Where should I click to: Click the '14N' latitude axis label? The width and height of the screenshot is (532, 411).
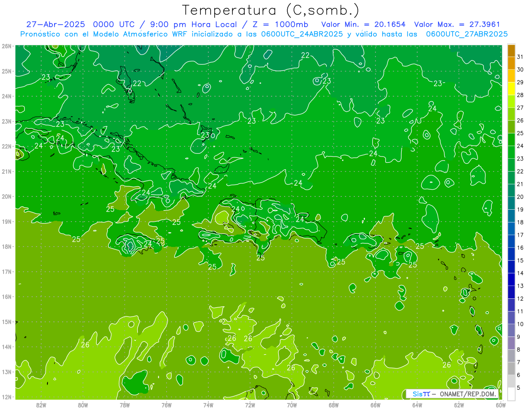click(x=7, y=347)
